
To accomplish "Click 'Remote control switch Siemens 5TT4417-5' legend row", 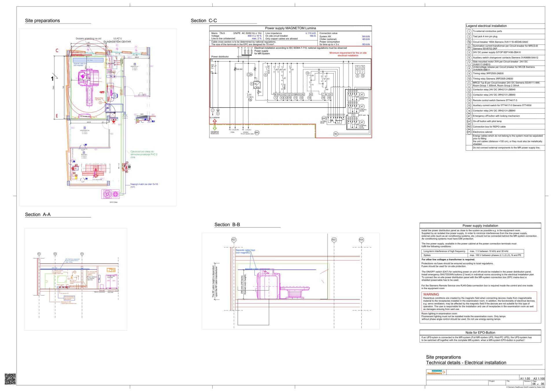I will click(x=505, y=100).
